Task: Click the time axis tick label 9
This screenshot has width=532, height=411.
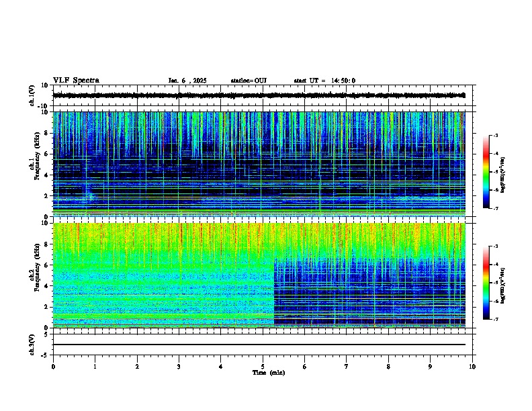Action: [x=430, y=367]
